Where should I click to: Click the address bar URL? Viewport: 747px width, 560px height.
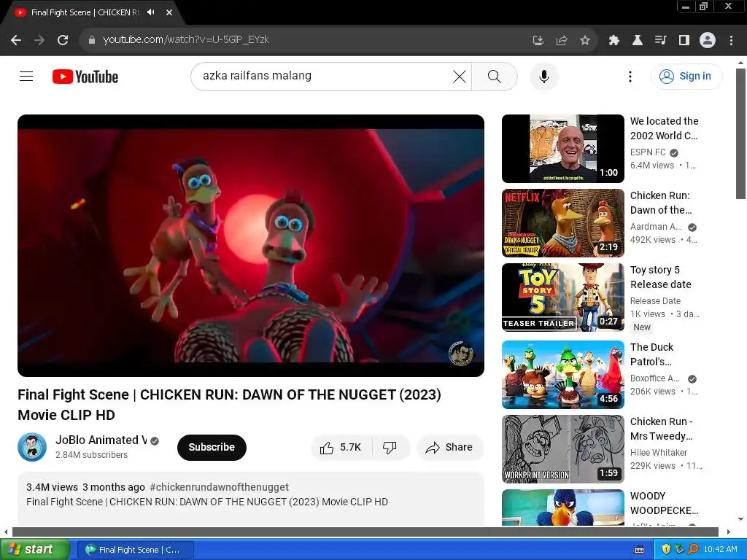pyautogui.click(x=186, y=40)
